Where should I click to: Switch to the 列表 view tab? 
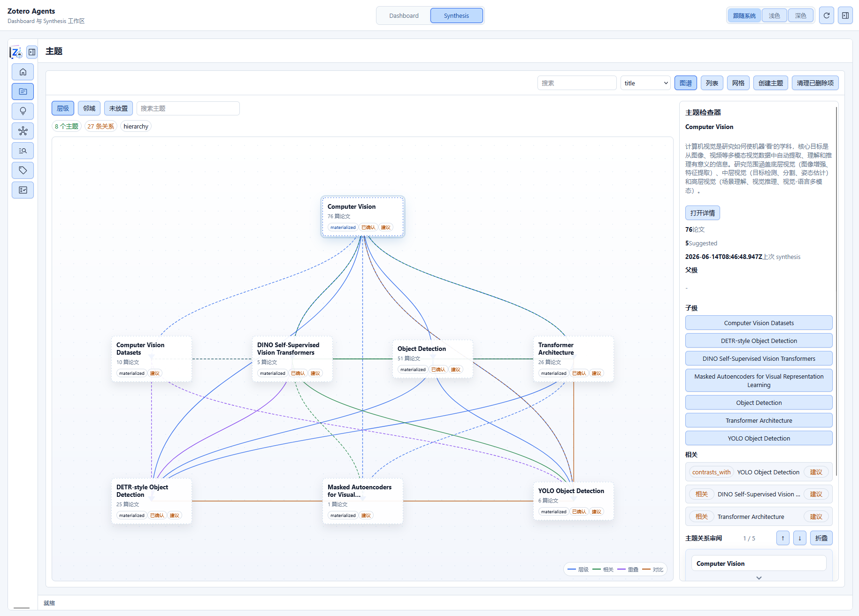coord(712,83)
